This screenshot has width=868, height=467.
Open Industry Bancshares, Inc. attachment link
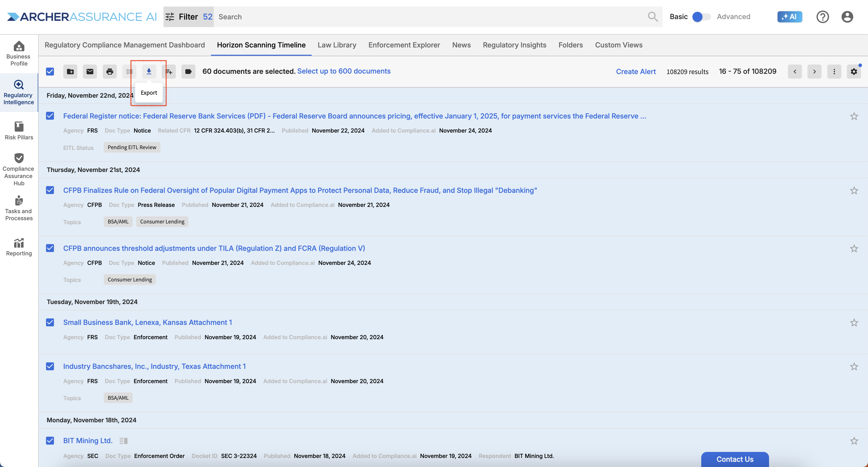154,366
